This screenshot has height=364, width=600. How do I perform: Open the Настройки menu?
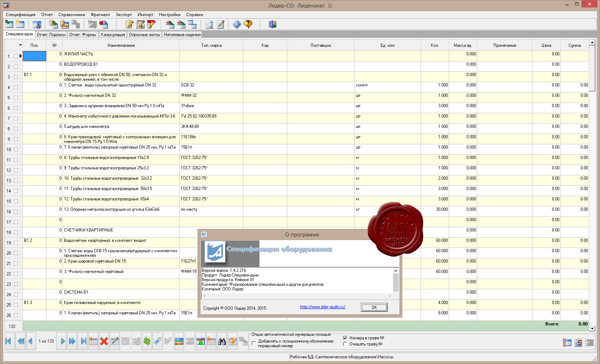coord(170,15)
